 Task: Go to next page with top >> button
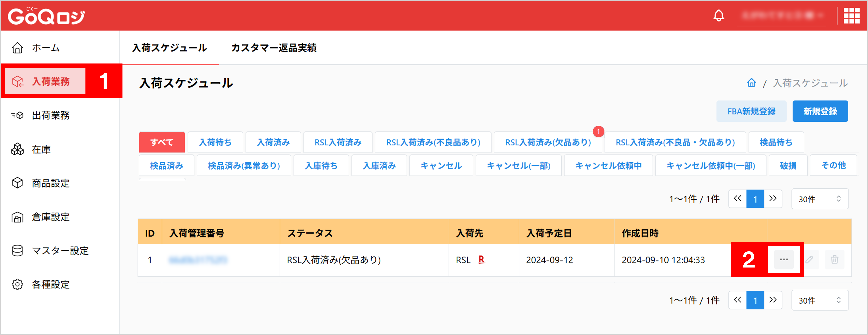click(773, 199)
